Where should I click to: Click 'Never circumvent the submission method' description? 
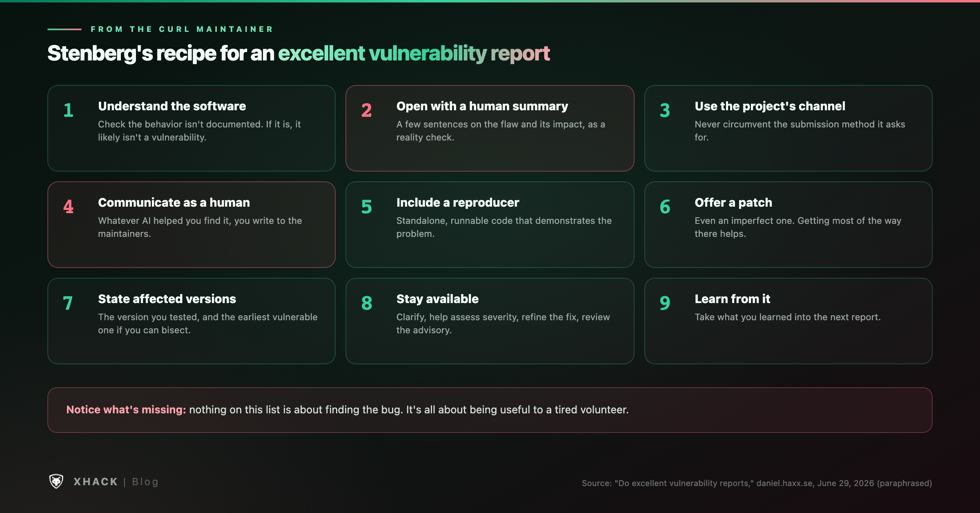point(800,131)
